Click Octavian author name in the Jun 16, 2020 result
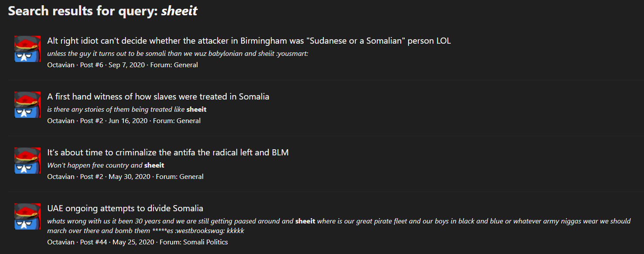Image resolution: width=644 pixels, height=254 pixels. click(x=61, y=121)
